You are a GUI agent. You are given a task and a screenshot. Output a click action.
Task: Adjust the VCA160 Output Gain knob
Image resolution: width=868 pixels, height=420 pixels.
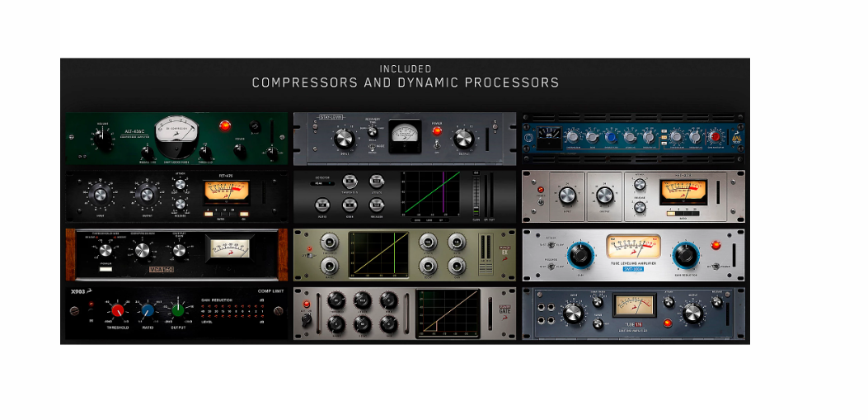point(180,250)
